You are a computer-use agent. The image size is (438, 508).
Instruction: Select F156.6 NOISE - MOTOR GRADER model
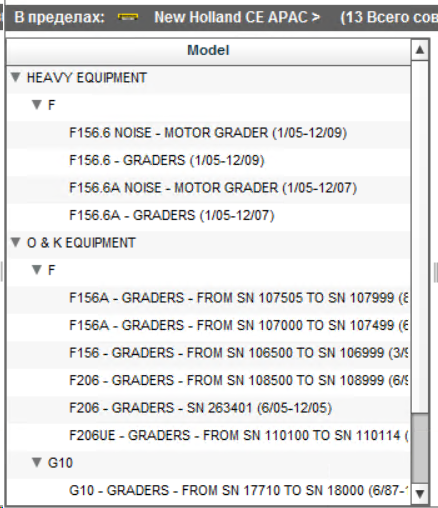[208, 133]
